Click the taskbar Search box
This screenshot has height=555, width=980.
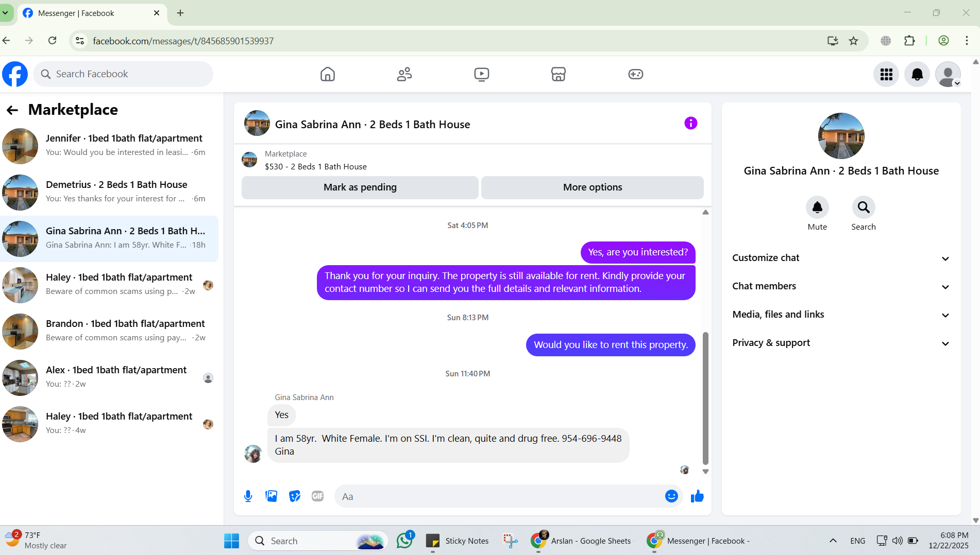318,541
